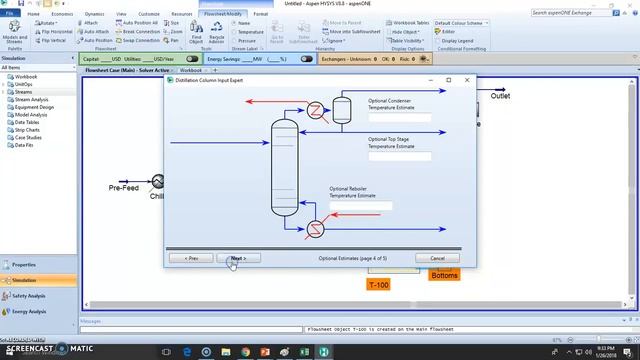Image resolution: width=640 pixels, height=360 pixels.
Task: Open the Models and Streams palette
Action: pos(15,31)
